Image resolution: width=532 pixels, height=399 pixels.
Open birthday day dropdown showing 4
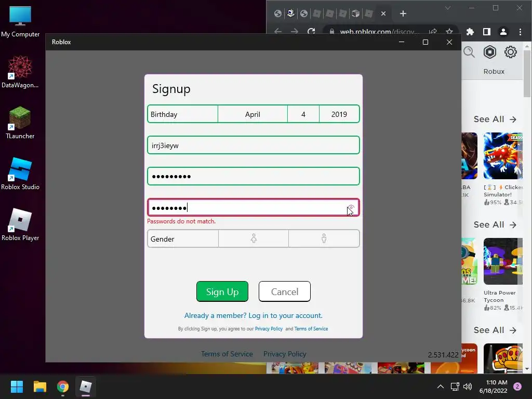[303, 114]
